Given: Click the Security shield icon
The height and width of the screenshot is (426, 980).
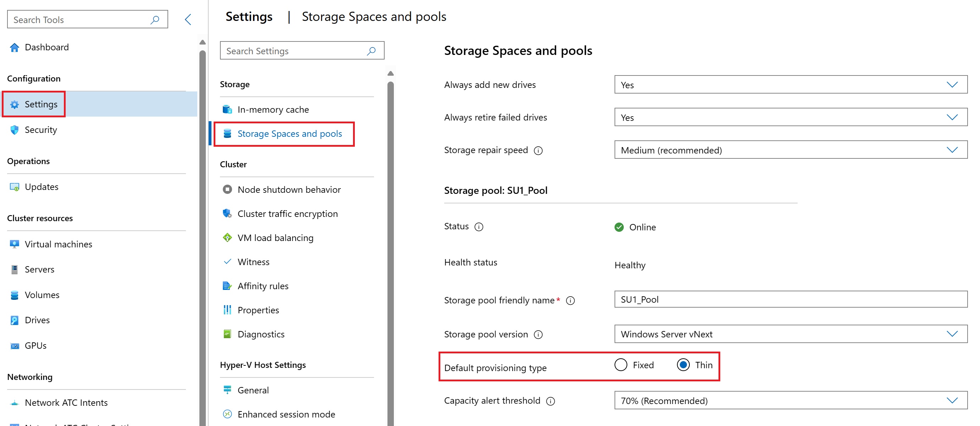Looking at the screenshot, I should 15,130.
